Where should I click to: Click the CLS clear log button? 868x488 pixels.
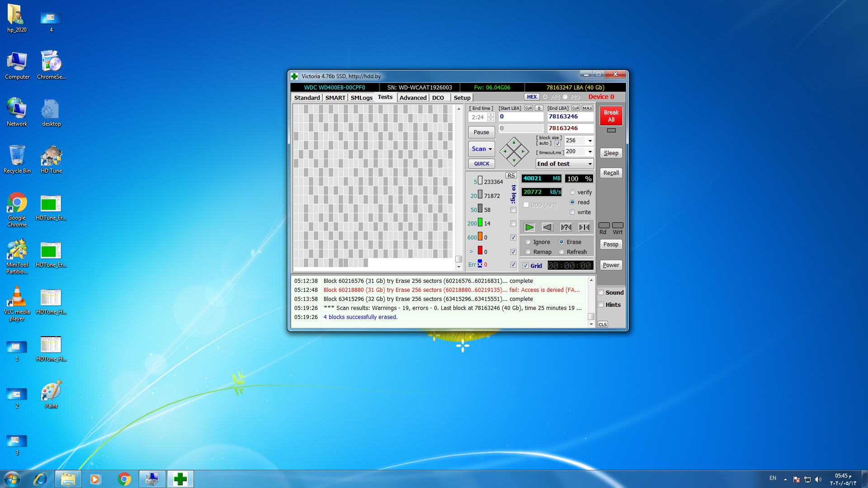tap(603, 324)
